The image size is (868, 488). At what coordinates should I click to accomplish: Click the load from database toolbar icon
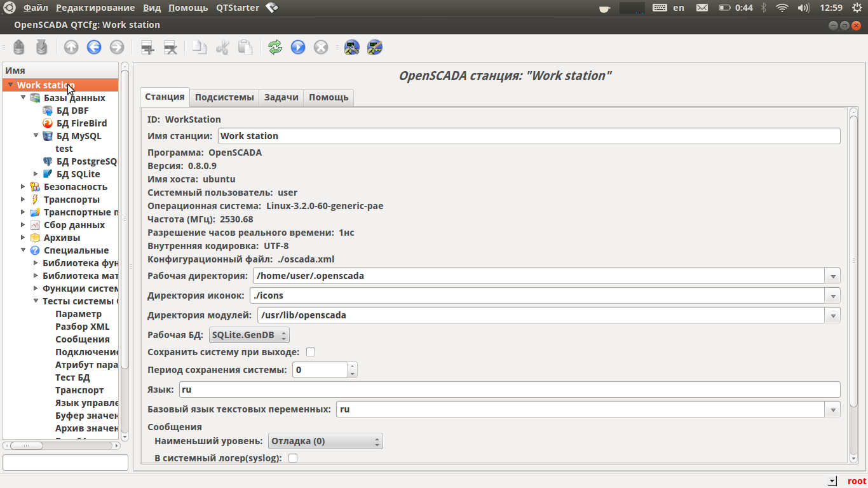coord(19,48)
